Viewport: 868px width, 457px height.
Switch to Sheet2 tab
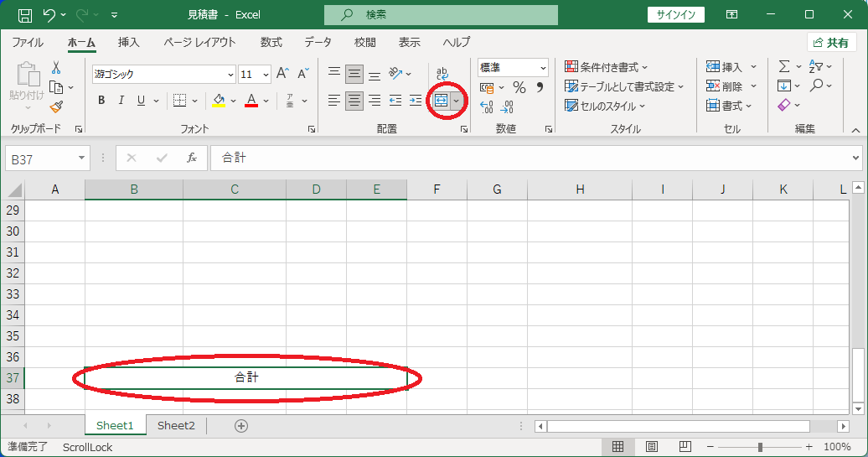point(176,425)
